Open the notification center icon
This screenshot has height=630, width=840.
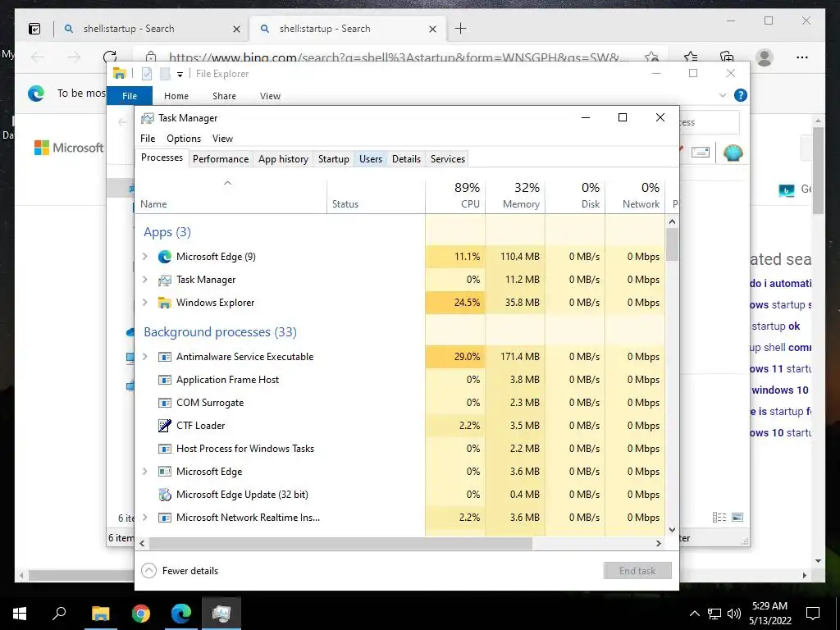coord(813,614)
